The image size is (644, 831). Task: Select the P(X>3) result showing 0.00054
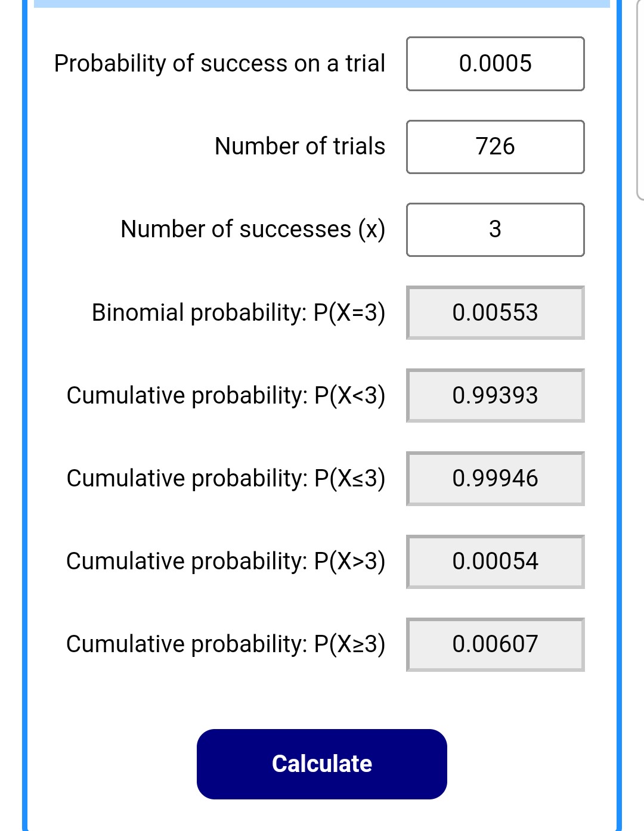pyautogui.click(x=495, y=561)
